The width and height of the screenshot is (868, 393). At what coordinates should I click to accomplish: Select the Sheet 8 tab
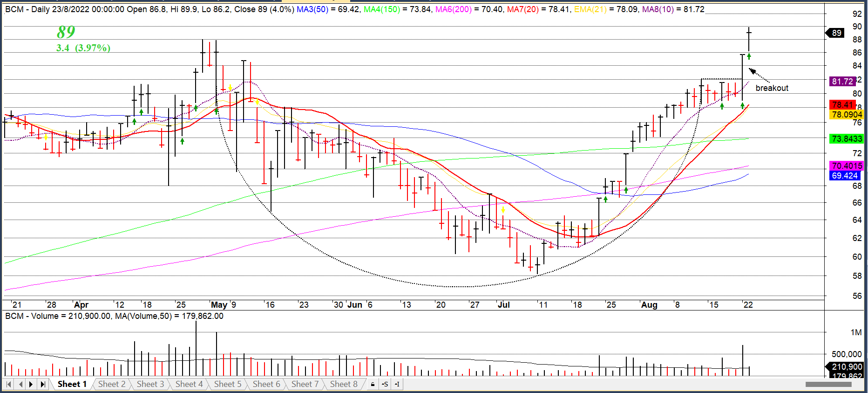(x=344, y=384)
